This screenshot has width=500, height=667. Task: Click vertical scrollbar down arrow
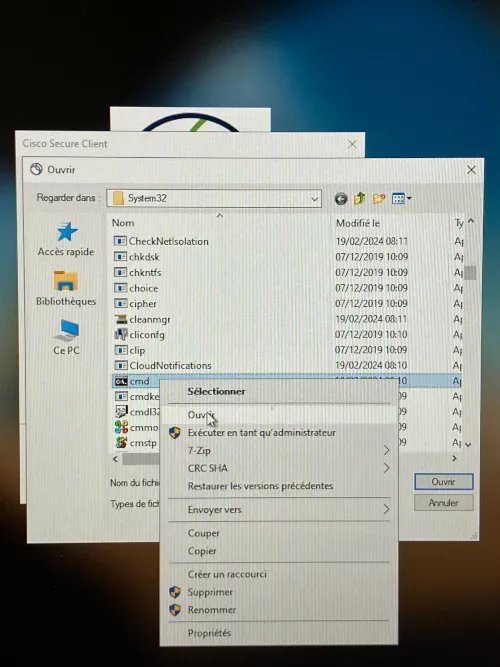point(469,445)
